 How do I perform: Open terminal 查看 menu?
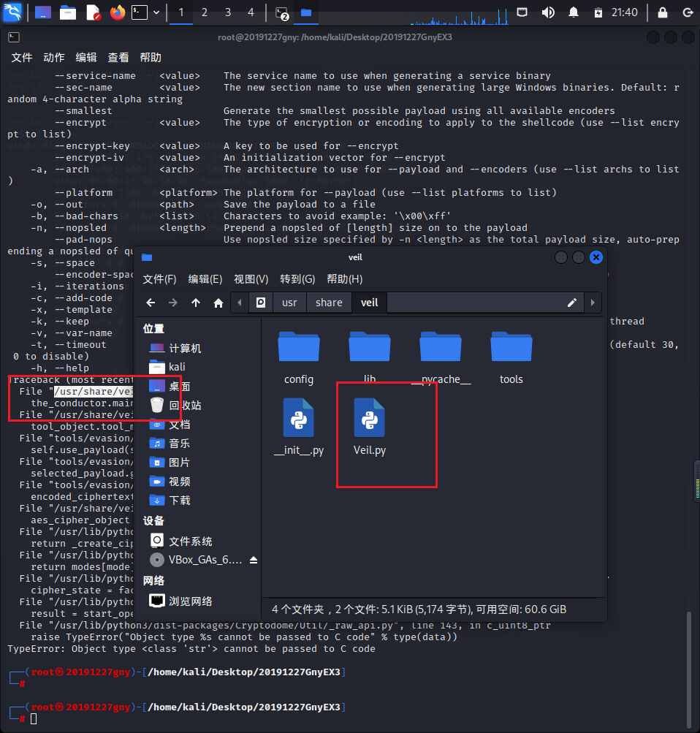coord(118,58)
